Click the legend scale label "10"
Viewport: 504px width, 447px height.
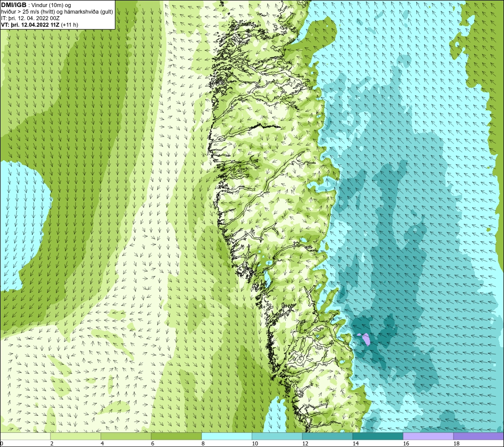pos(255,444)
